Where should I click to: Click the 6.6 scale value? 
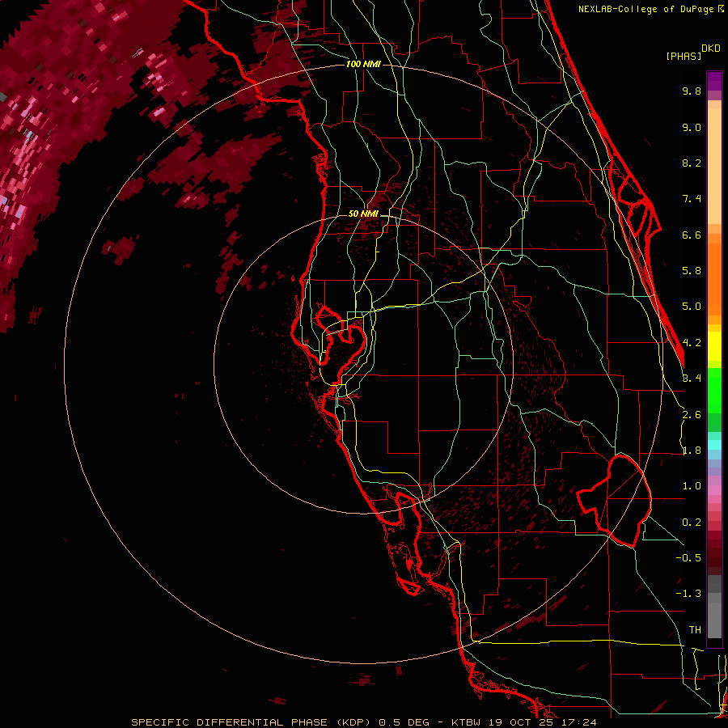(692, 235)
